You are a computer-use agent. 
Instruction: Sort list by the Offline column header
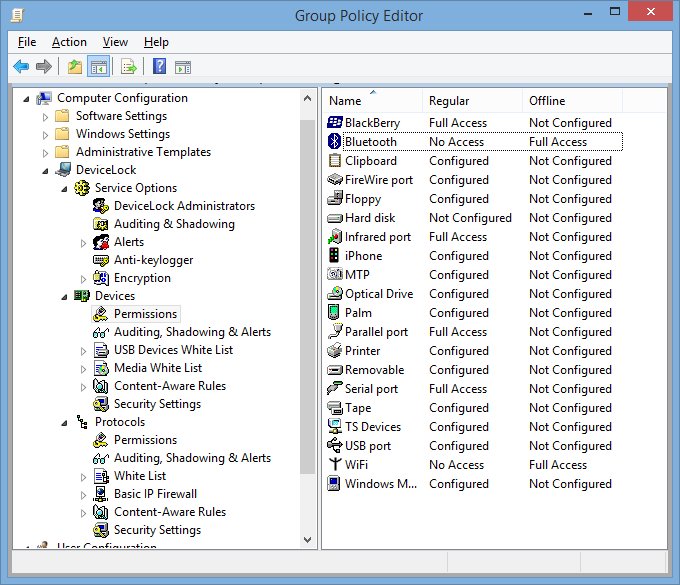click(x=572, y=101)
